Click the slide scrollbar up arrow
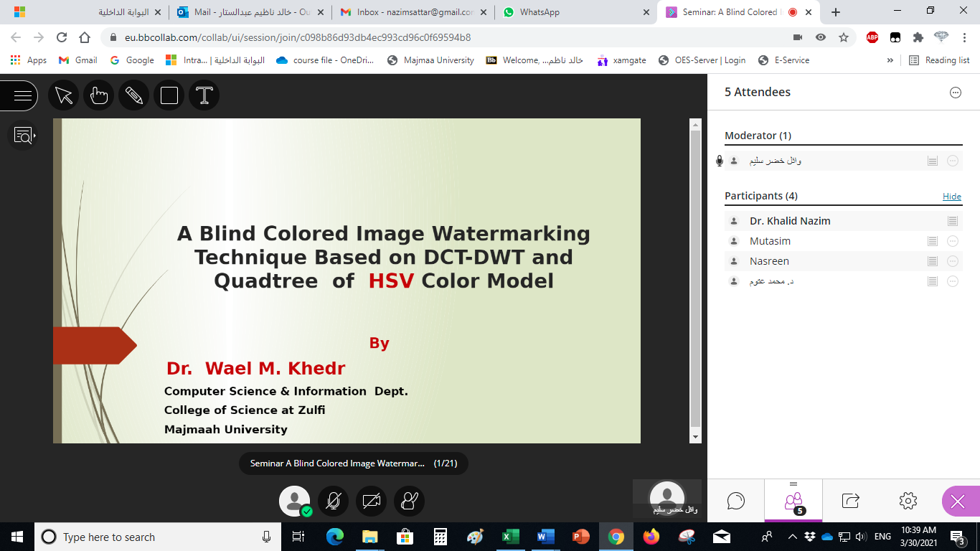Viewport: 980px width, 551px height. point(695,125)
